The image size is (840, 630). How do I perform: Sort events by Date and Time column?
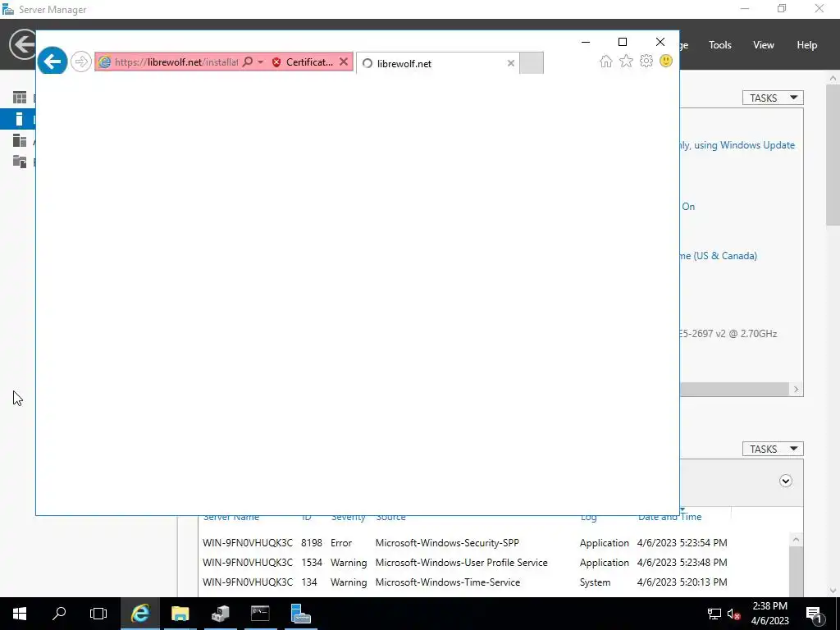[x=669, y=517]
